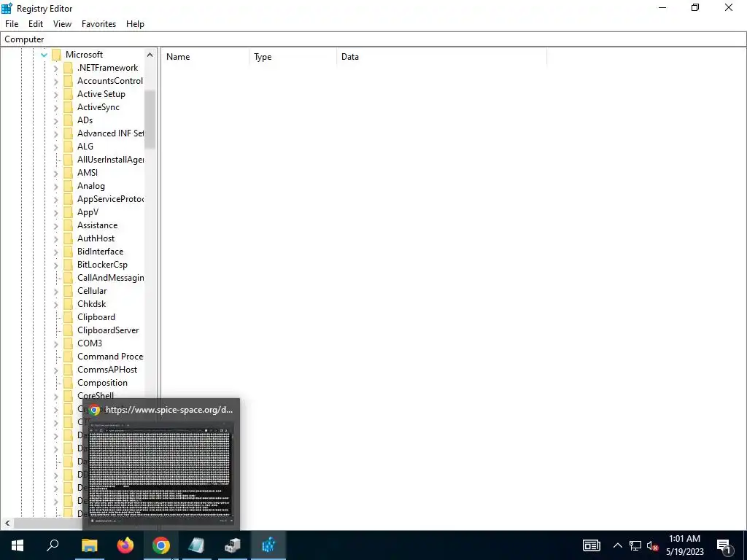Open the Help menu
The width and height of the screenshot is (747, 560).
[135, 24]
